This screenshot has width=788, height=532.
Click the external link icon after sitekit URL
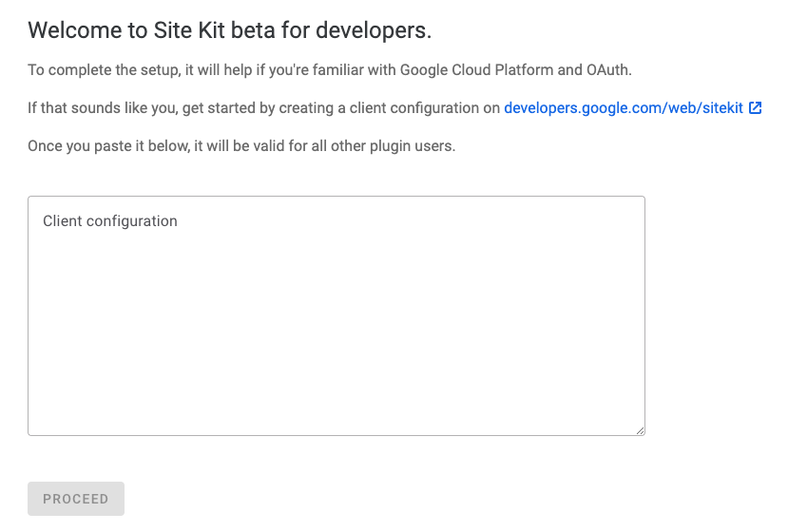(756, 107)
